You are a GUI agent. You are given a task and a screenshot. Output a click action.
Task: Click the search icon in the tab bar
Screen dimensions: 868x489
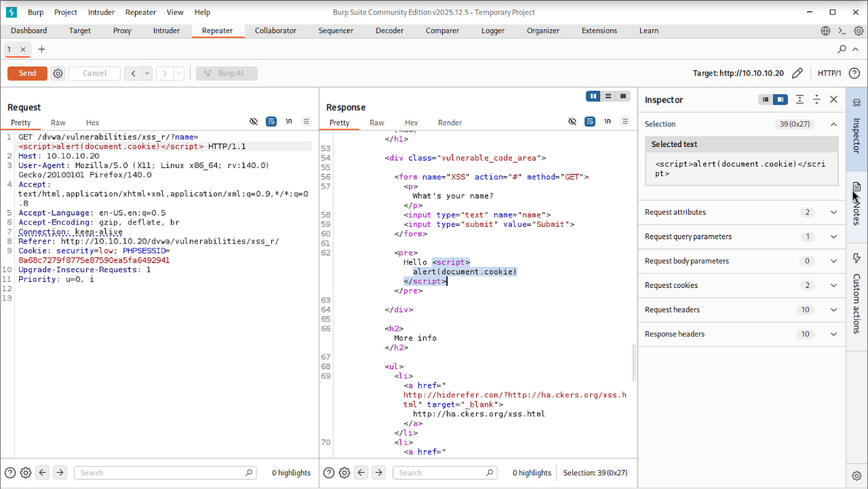coord(842,49)
